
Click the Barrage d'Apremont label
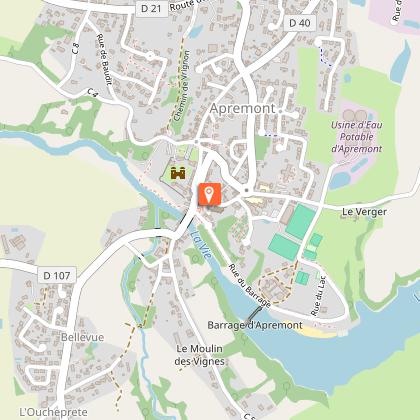255,325
